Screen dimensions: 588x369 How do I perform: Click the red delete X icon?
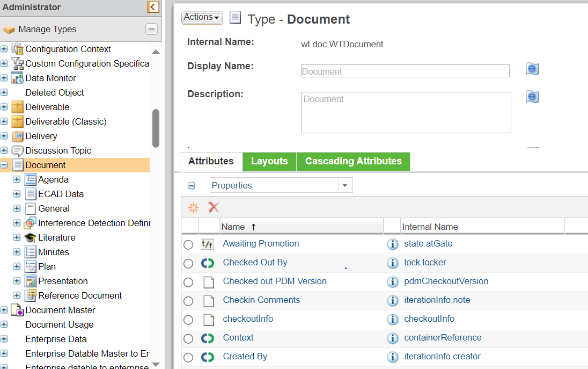click(214, 207)
